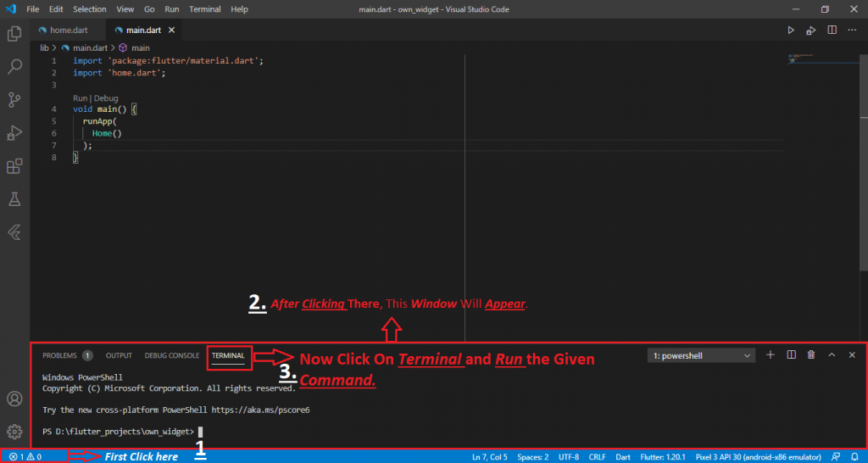Split the editor to the right

(x=832, y=31)
